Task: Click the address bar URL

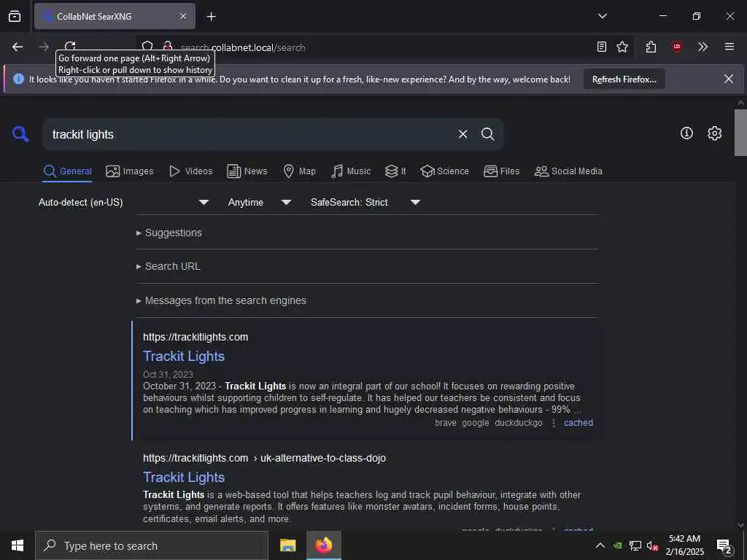Action: tap(243, 47)
